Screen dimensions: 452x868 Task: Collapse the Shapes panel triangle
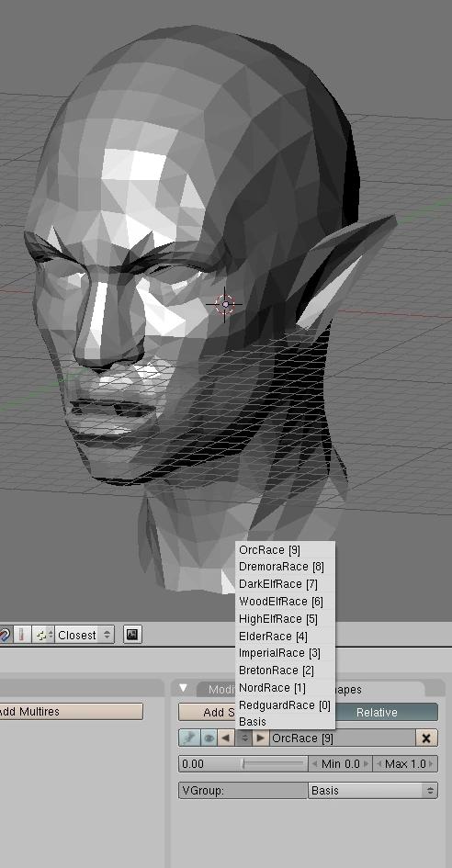(184, 689)
